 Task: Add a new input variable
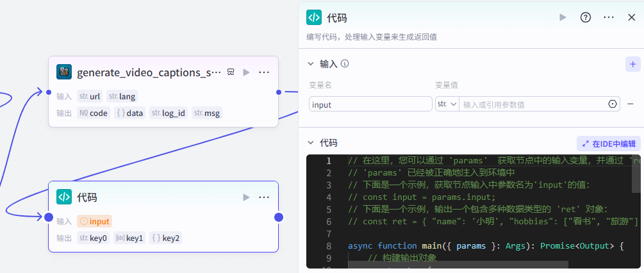pos(632,64)
